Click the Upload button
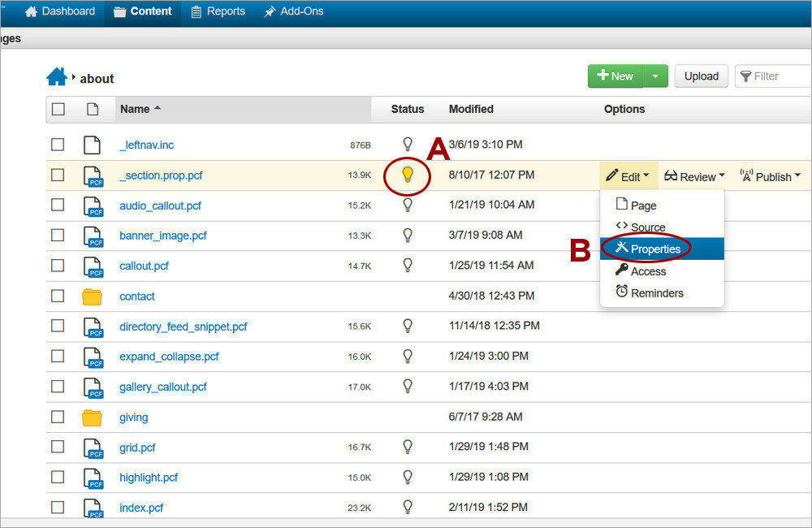The width and height of the screenshot is (812, 528). (702, 76)
